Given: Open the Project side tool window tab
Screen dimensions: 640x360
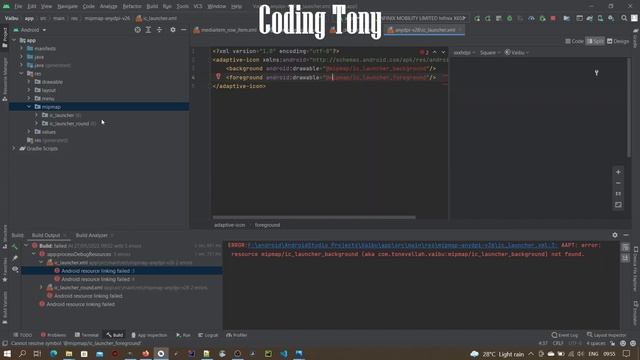Looking at the screenshot, I should pos(4,37).
